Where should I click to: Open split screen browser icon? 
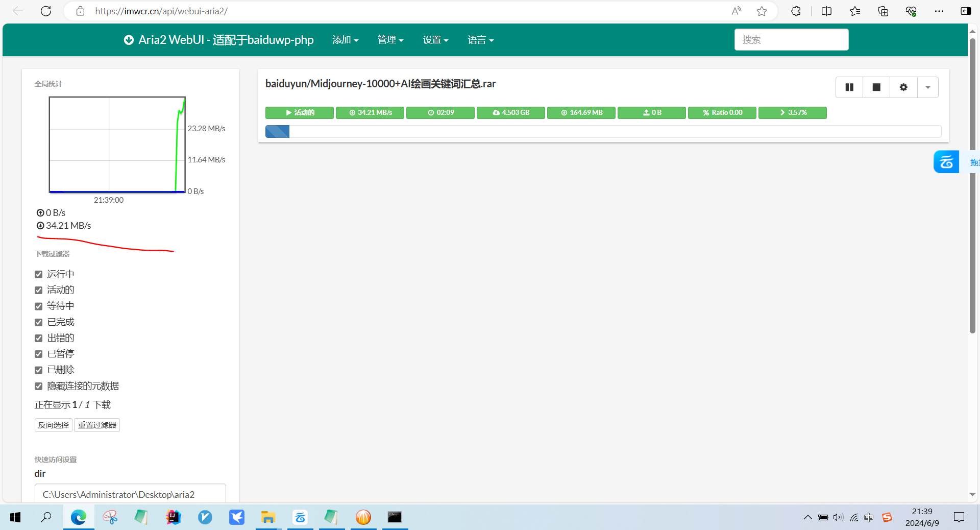[826, 11]
